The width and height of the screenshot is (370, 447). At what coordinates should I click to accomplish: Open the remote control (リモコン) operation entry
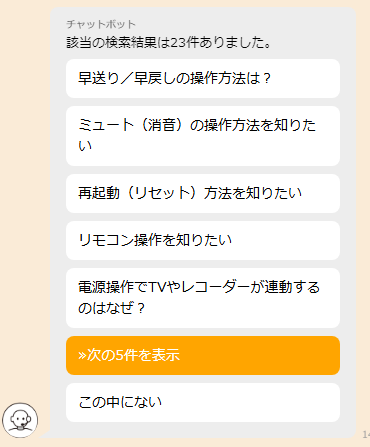(203, 240)
